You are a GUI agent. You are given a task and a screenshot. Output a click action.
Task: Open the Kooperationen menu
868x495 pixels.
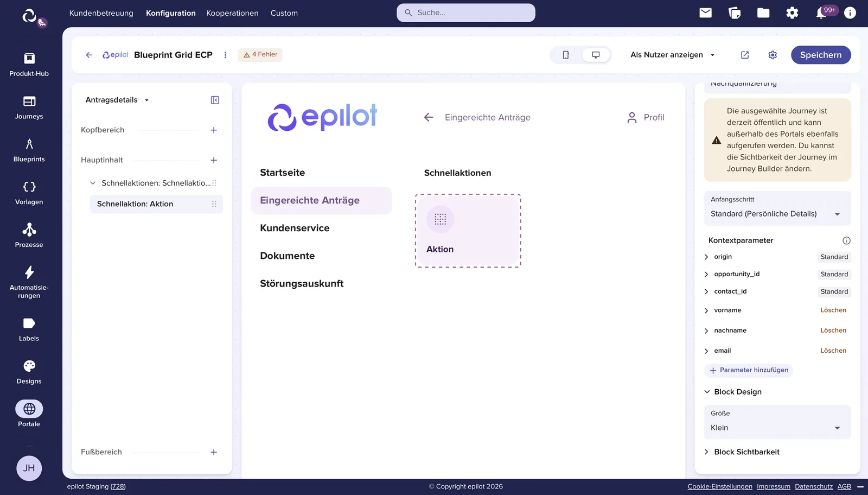tap(232, 13)
